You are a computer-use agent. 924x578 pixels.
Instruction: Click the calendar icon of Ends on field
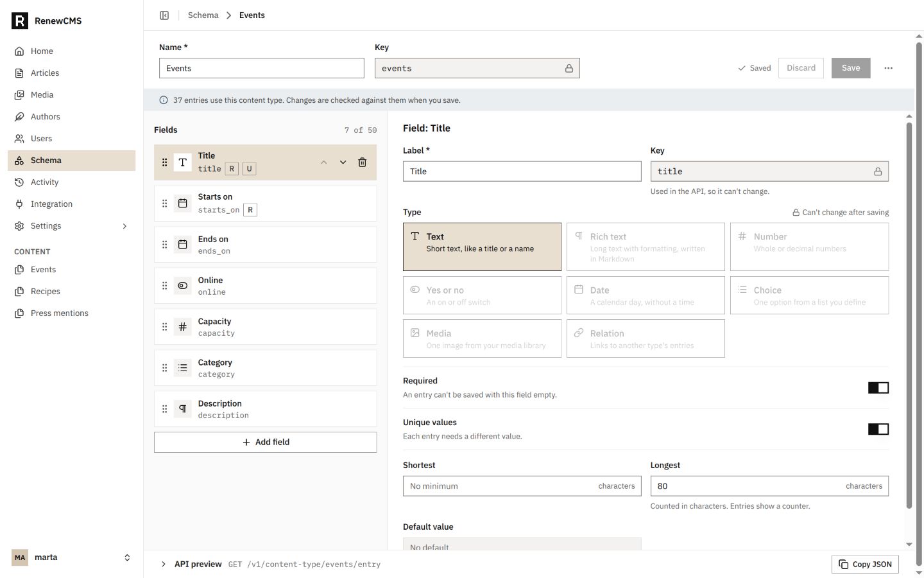click(183, 245)
